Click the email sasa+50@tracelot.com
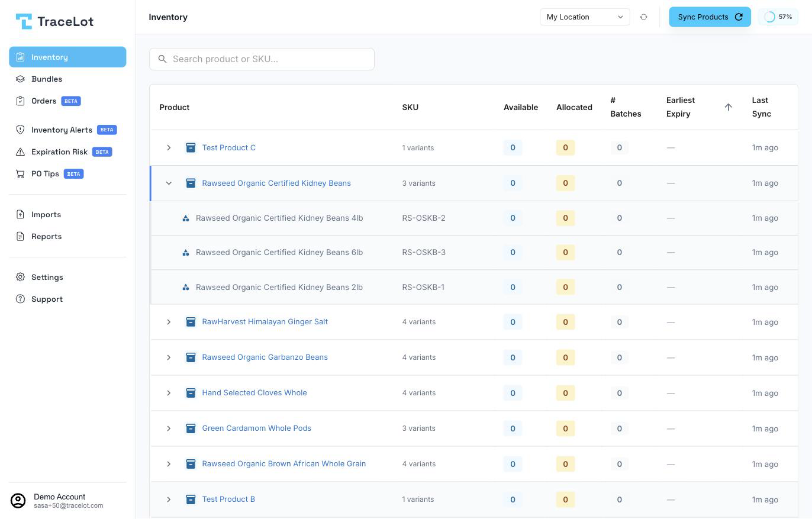The width and height of the screenshot is (812, 519). tap(69, 505)
